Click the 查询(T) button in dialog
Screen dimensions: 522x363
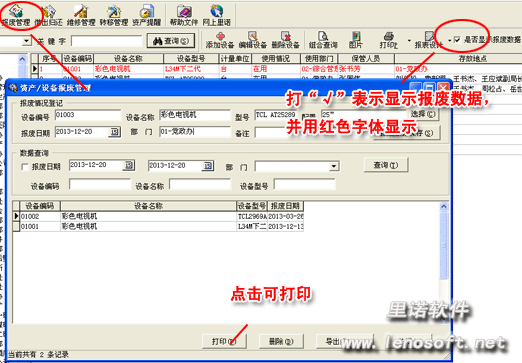coord(386,165)
